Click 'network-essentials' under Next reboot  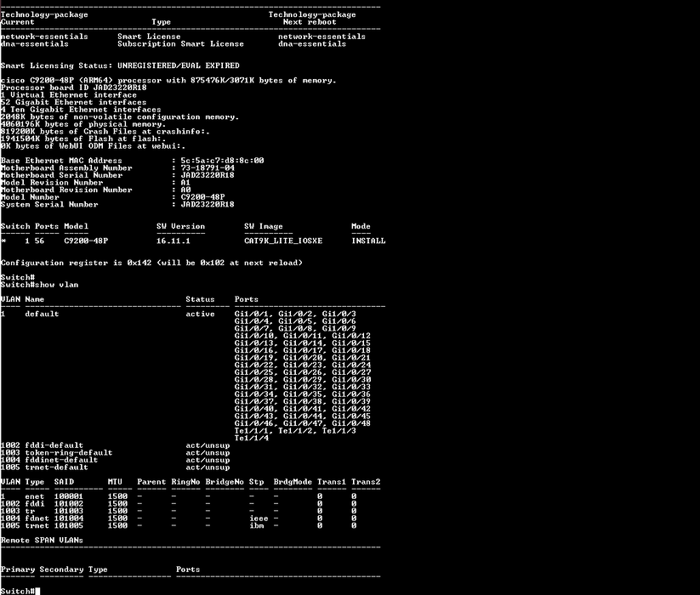[322, 37]
